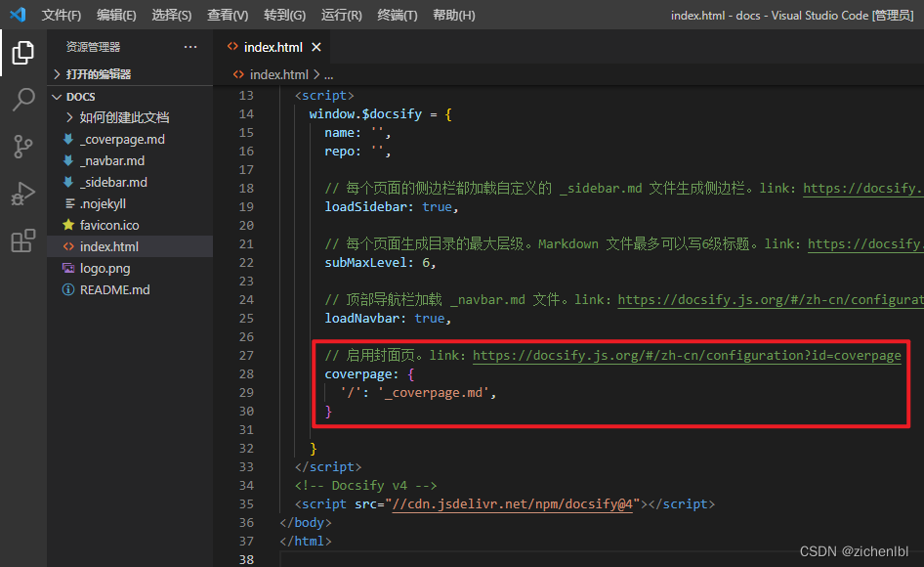Open the docsify link on line 18
924x567 pixels.
863,189
